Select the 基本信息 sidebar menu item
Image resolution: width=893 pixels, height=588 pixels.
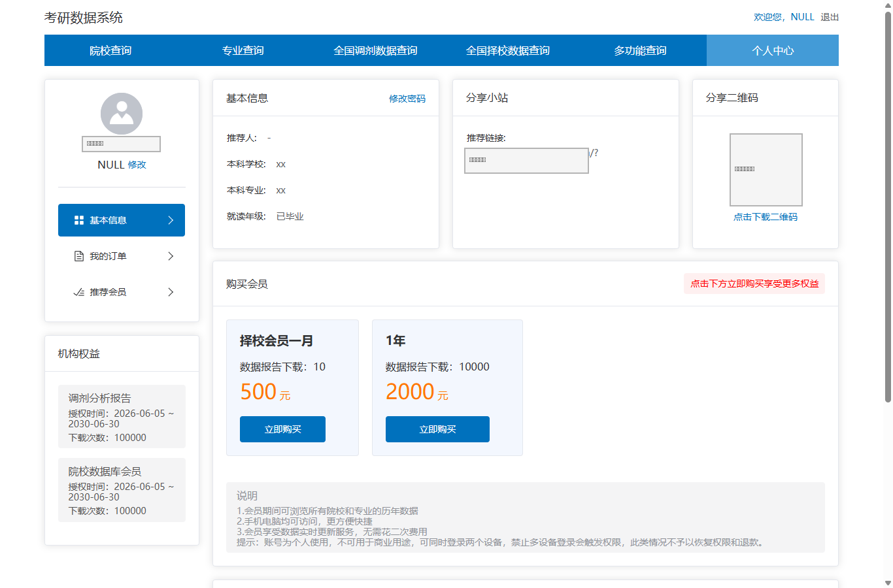pos(122,220)
